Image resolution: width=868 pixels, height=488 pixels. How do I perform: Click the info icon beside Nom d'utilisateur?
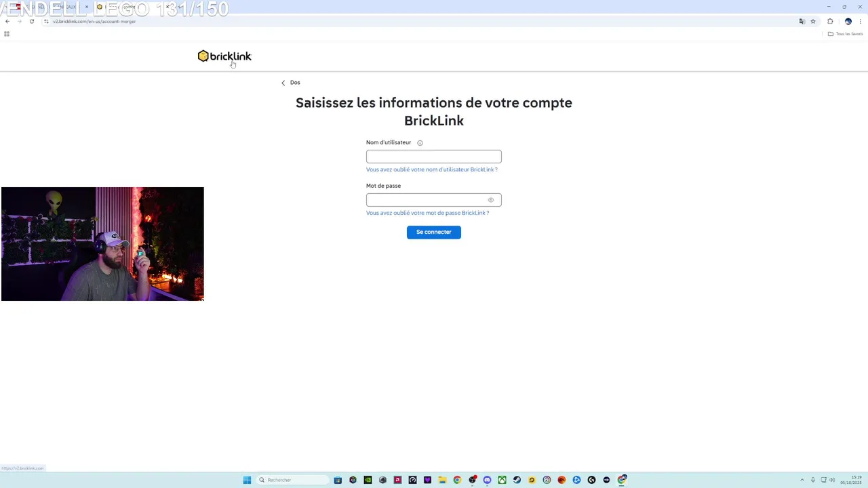[x=420, y=143]
